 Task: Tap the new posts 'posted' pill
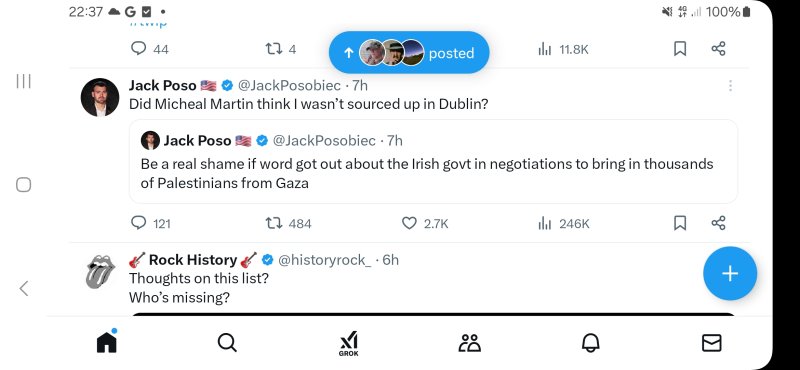(409, 53)
